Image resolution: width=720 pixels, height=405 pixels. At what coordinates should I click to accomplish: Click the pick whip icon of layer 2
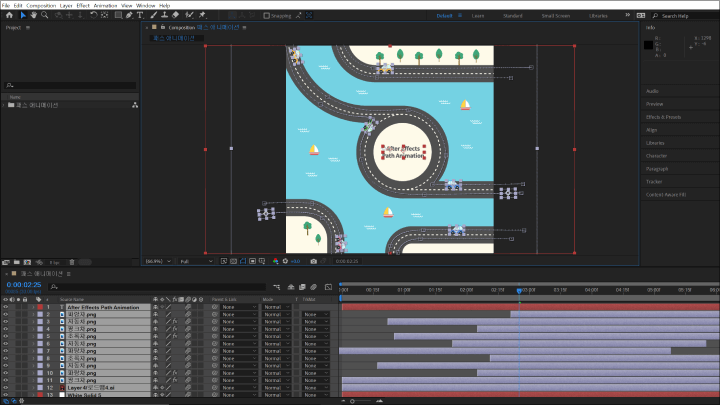pyautogui.click(x=214, y=315)
